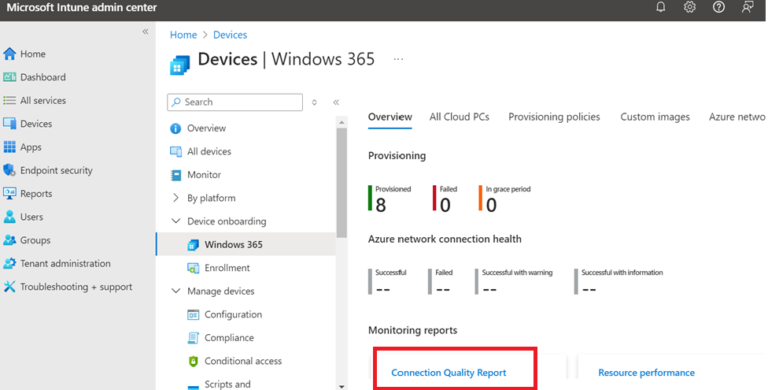Click the Devices blade header icon
Viewport: 768px width, 390px height.
180,65
